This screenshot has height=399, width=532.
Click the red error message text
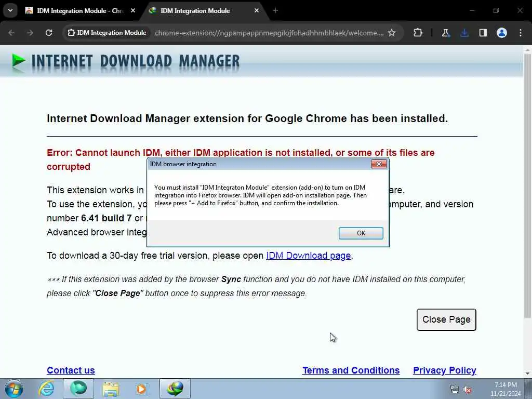(241, 159)
